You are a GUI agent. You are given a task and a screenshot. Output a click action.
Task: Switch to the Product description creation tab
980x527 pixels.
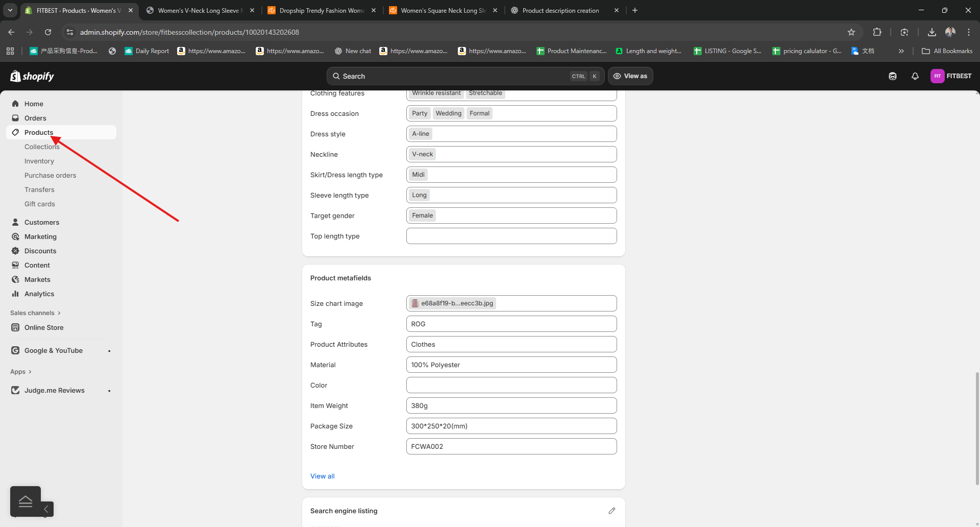coord(560,10)
